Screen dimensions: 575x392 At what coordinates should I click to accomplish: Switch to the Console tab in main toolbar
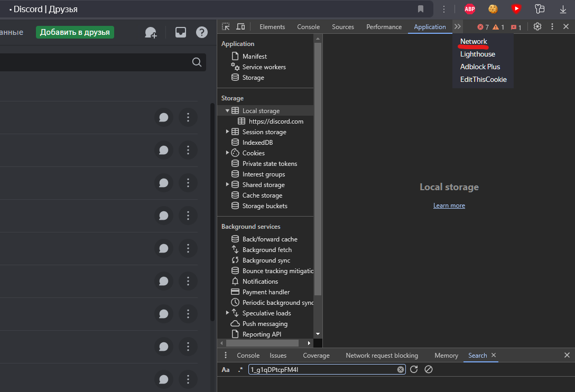pyautogui.click(x=309, y=27)
